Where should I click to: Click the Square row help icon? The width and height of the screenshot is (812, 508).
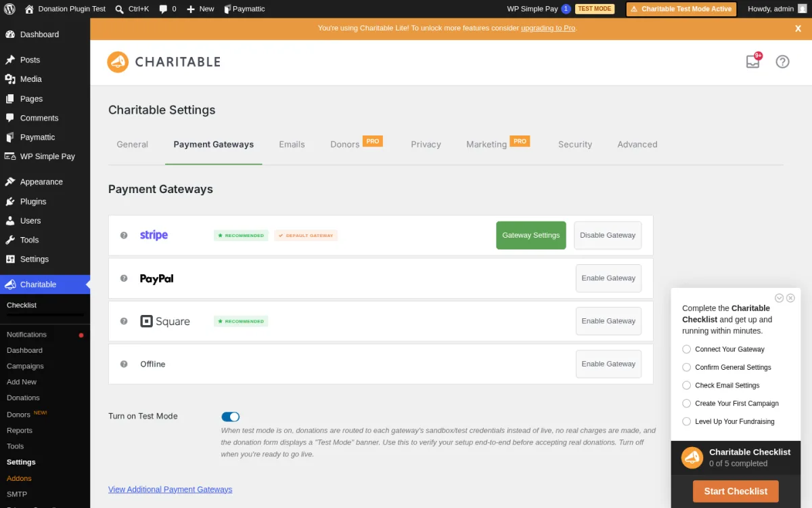pyautogui.click(x=124, y=321)
